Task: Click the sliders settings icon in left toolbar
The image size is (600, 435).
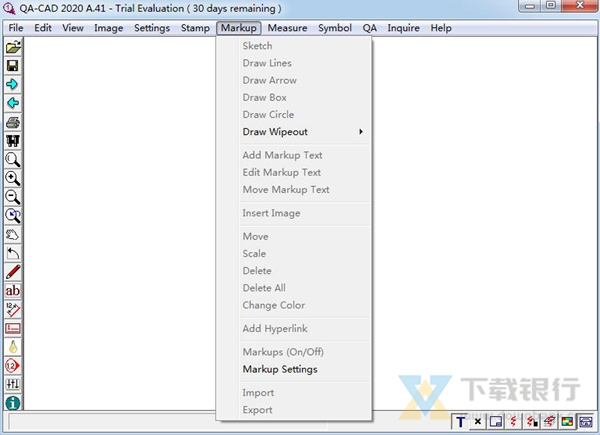Action: pyautogui.click(x=13, y=384)
